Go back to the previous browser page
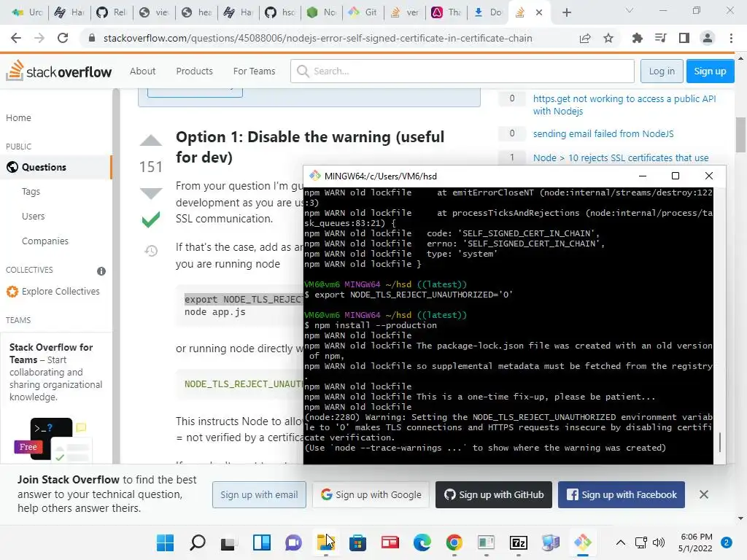This screenshot has height=560, width=747. 16,38
